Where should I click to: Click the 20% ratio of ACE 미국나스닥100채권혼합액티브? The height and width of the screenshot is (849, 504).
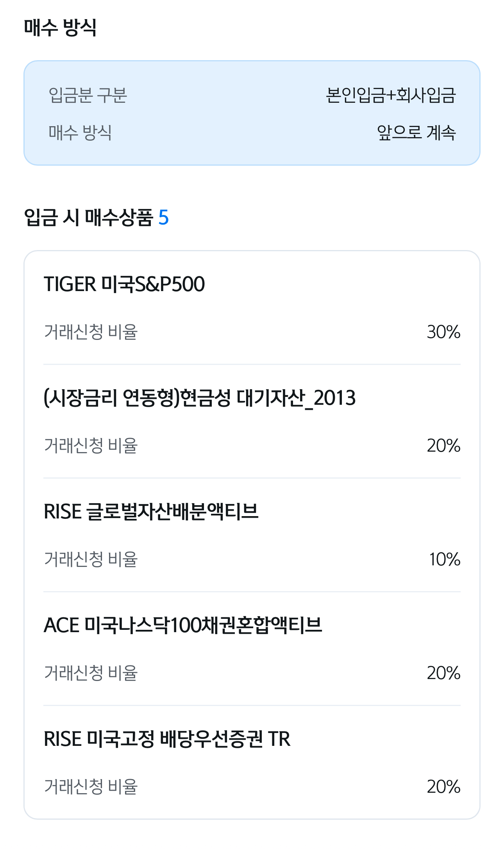click(x=443, y=673)
